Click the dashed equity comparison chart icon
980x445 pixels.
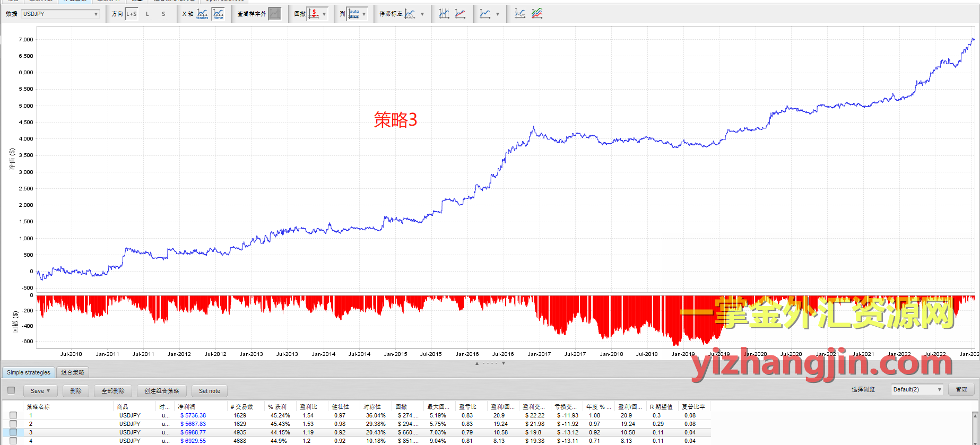point(520,14)
